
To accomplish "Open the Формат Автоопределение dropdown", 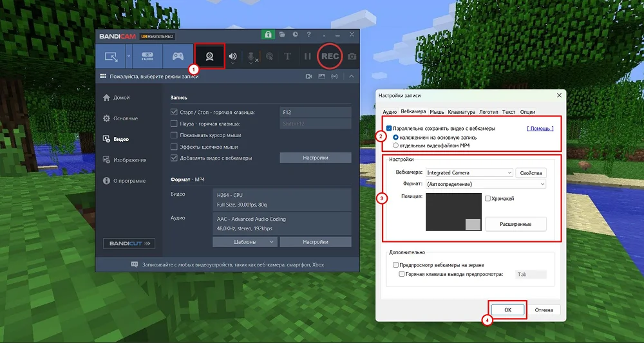I will (486, 184).
